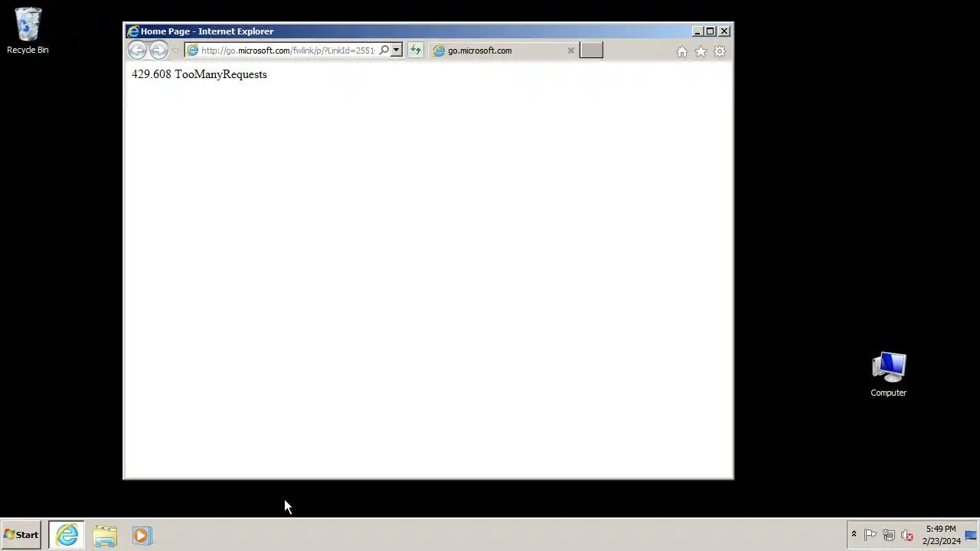Show hidden tray icons arrow

coord(854,535)
